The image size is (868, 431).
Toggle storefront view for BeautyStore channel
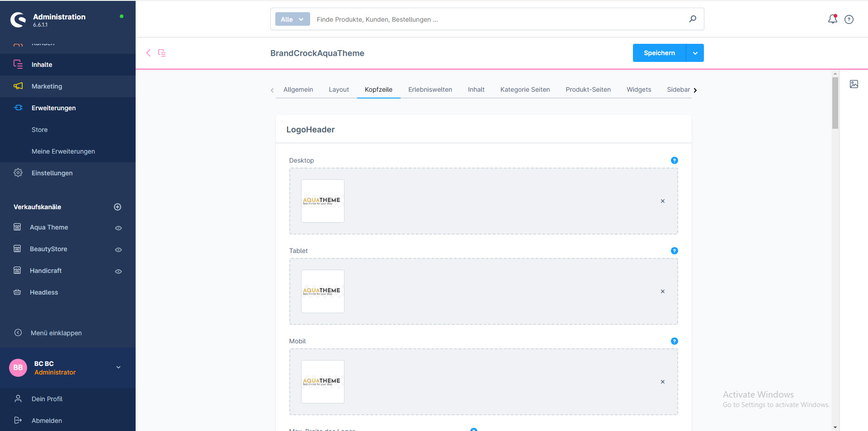click(118, 250)
